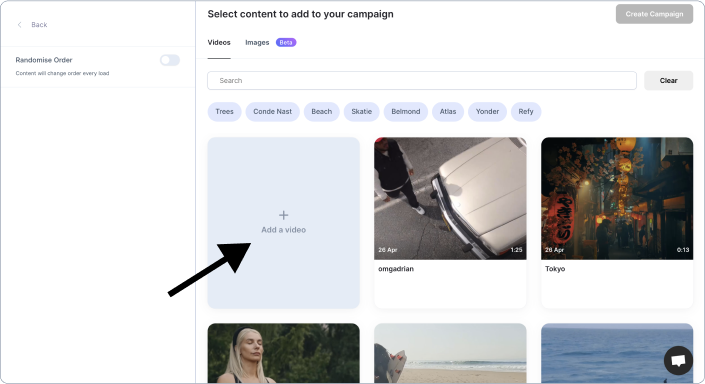Click the 1:25 duration on omgadrian video
The height and width of the screenshot is (384, 705).
click(x=516, y=250)
